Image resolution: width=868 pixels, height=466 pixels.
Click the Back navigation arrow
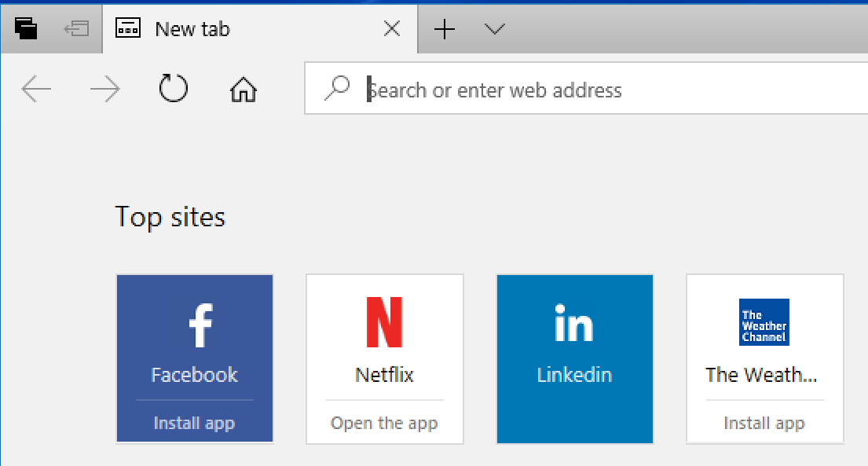(x=36, y=89)
